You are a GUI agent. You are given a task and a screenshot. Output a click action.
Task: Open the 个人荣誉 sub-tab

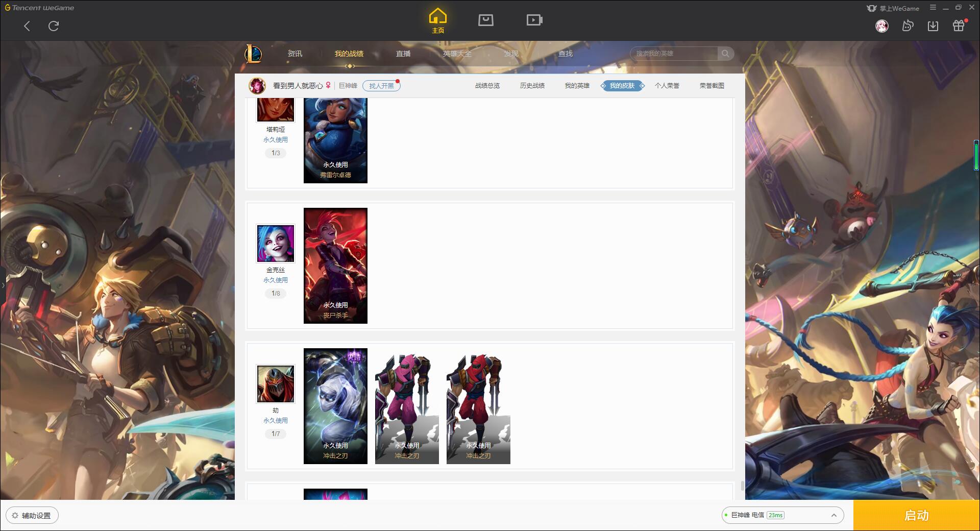(x=667, y=86)
